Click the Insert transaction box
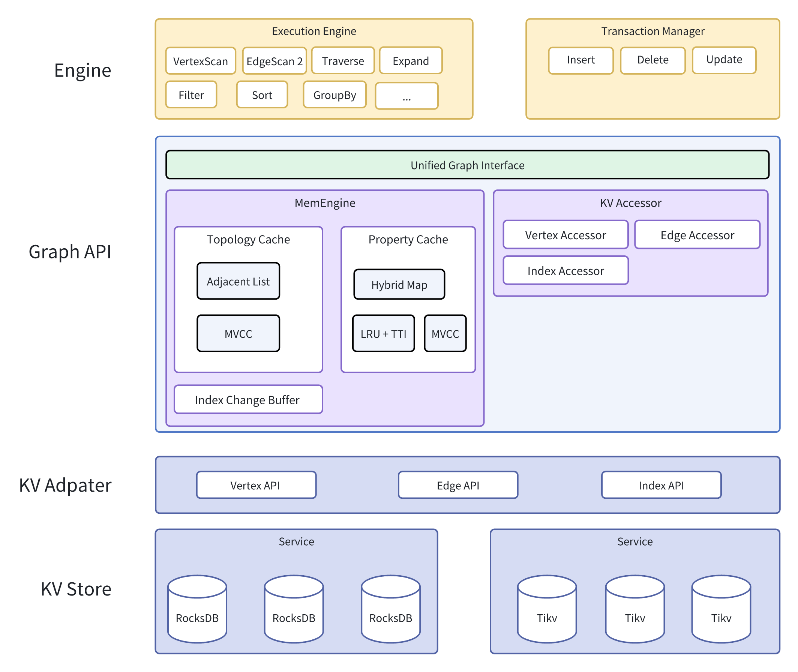Viewport: 798px width, 672px height. [x=580, y=60]
